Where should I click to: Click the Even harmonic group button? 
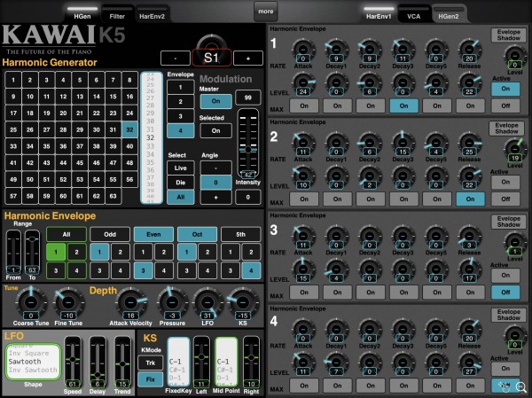pyautogui.click(x=153, y=234)
